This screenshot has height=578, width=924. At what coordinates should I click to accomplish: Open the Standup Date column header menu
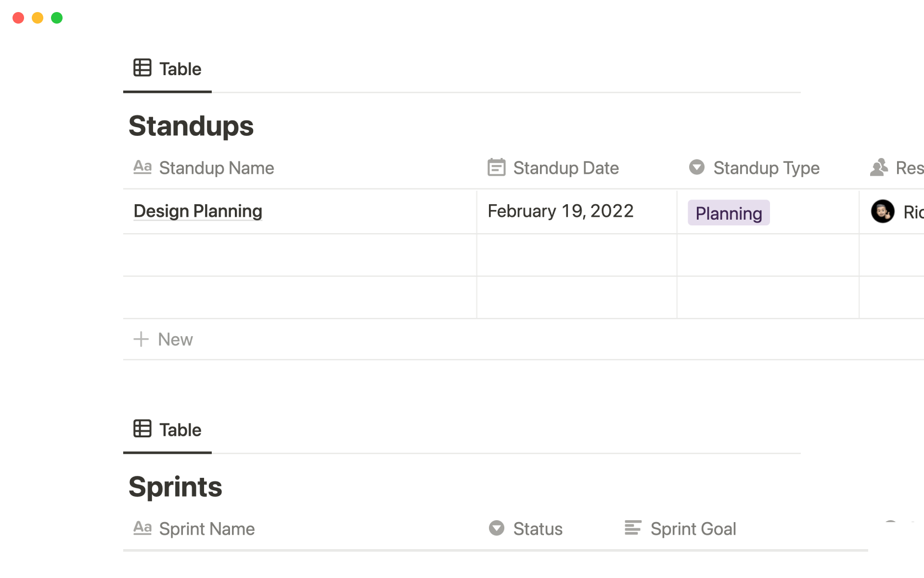(x=566, y=168)
